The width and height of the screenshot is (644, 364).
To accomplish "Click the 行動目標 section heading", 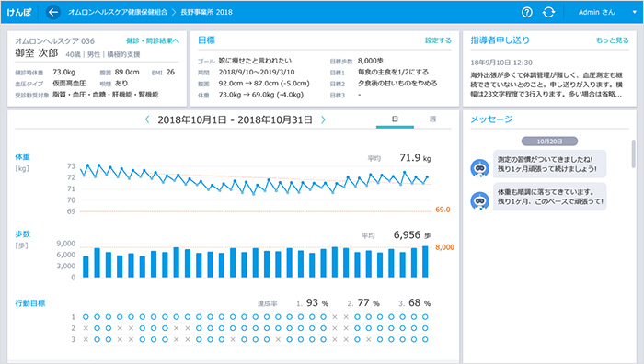I will coord(30,303).
